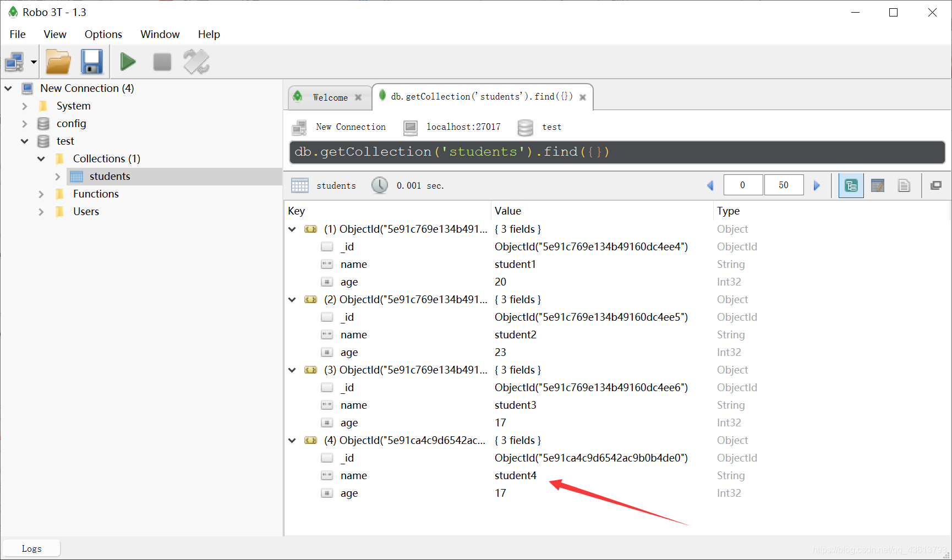This screenshot has width=952, height=560.
Task: Run the query with green Execute button
Action: tap(128, 62)
